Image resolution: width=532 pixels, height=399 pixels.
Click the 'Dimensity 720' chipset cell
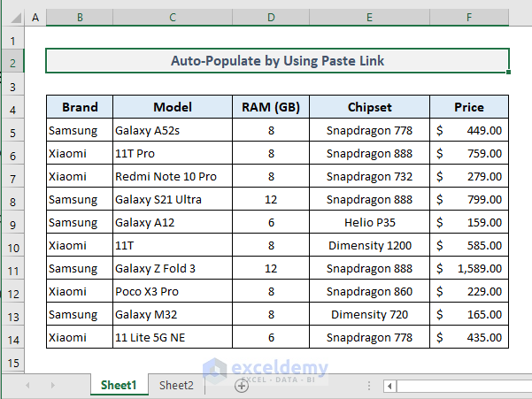click(x=369, y=315)
